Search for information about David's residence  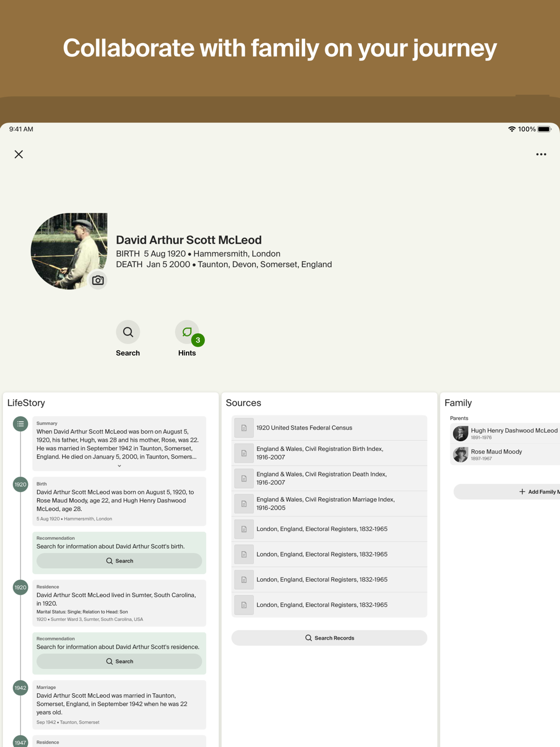click(119, 661)
